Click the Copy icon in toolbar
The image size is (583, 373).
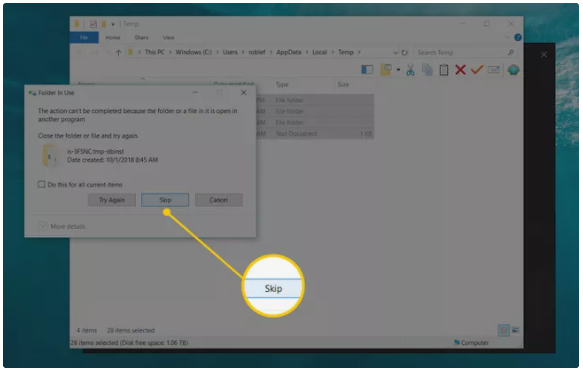(x=427, y=70)
